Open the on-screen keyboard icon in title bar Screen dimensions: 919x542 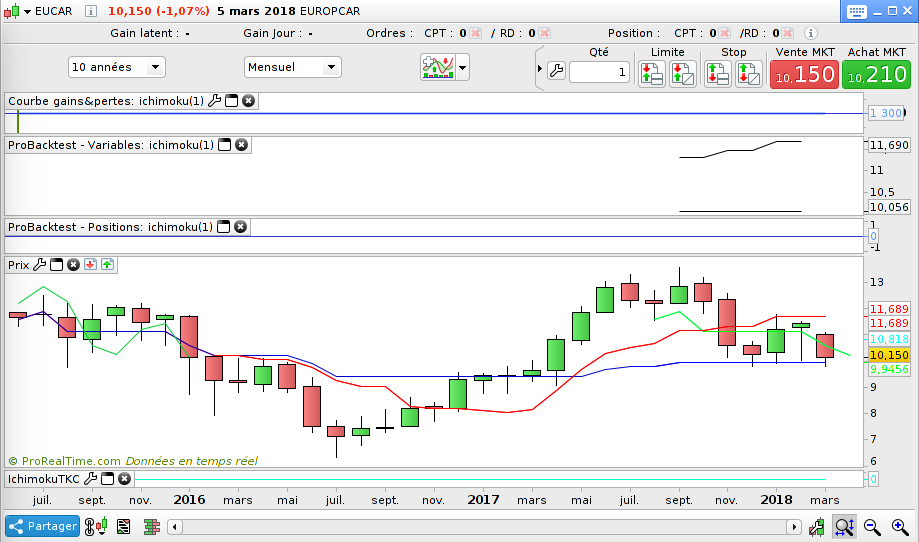[856, 11]
